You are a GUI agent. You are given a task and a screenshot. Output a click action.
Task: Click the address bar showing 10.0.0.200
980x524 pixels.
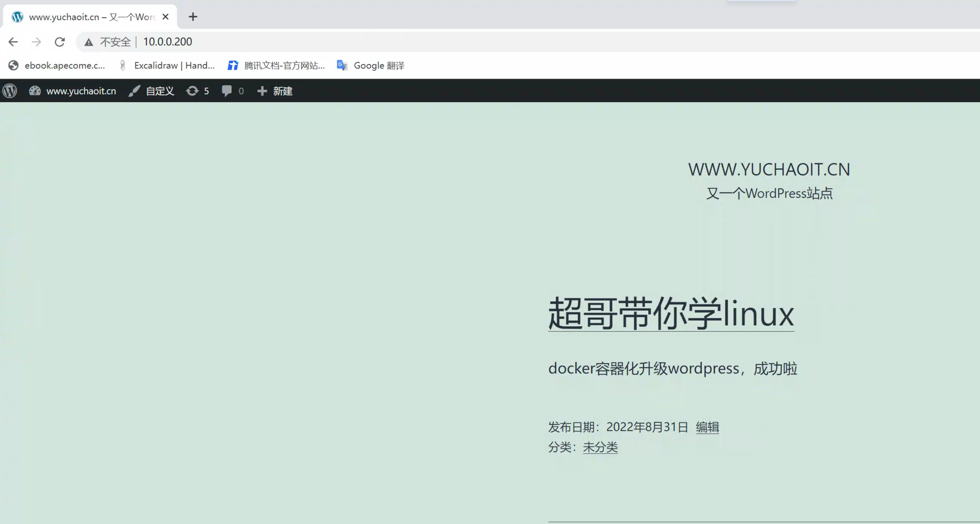coord(167,42)
